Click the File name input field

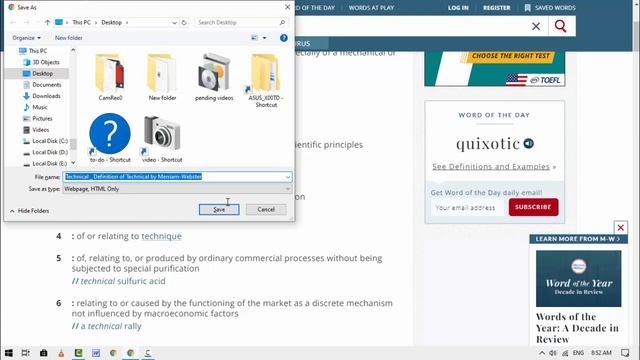(174, 177)
